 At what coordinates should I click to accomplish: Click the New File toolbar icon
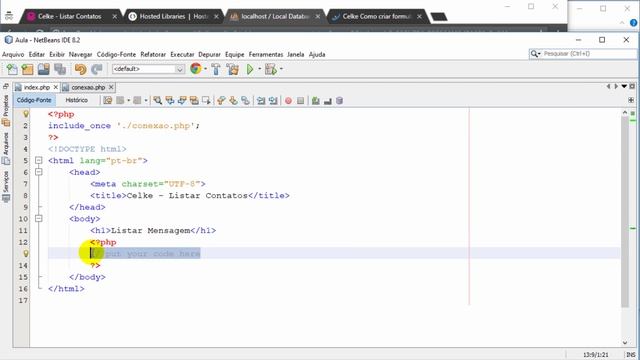(12, 69)
